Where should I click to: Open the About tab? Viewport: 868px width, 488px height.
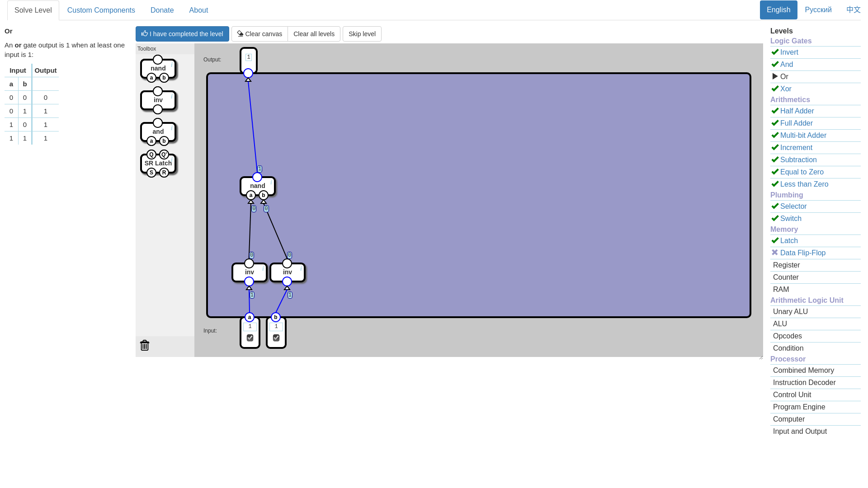(198, 10)
